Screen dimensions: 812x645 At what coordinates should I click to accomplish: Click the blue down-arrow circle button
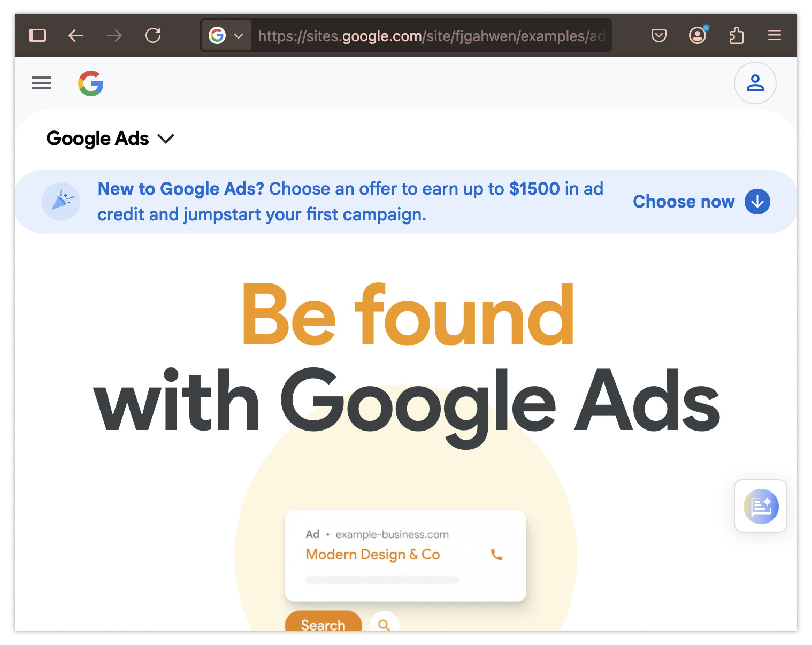[757, 202]
